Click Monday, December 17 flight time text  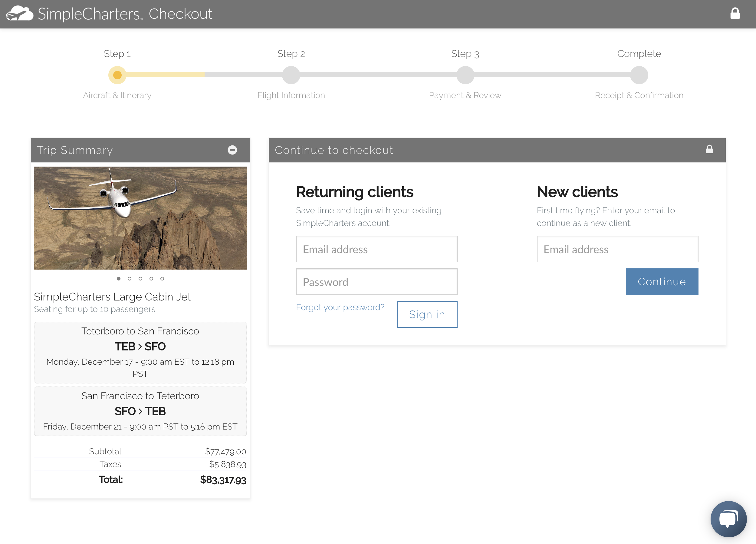(x=140, y=368)
